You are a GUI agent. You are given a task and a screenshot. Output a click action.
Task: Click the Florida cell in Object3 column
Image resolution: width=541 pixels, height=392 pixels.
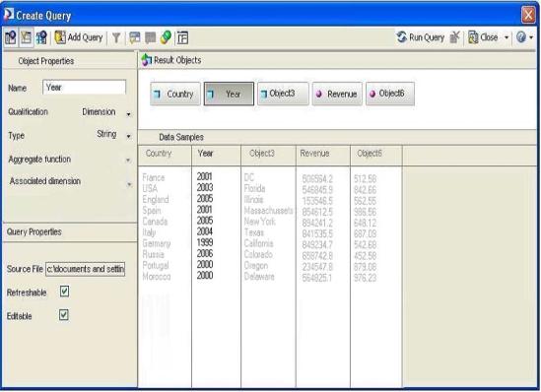click(254, 188)
